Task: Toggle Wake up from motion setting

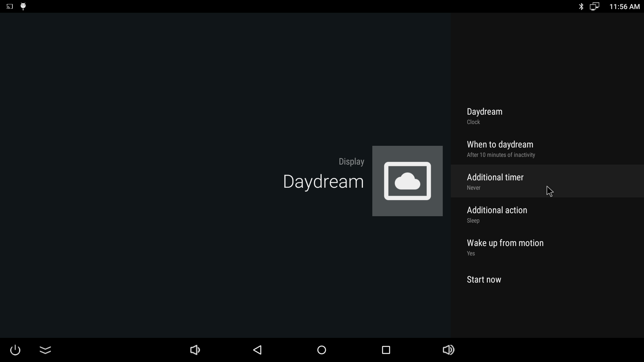Action: pyautogui.click(x=547, y=247)
